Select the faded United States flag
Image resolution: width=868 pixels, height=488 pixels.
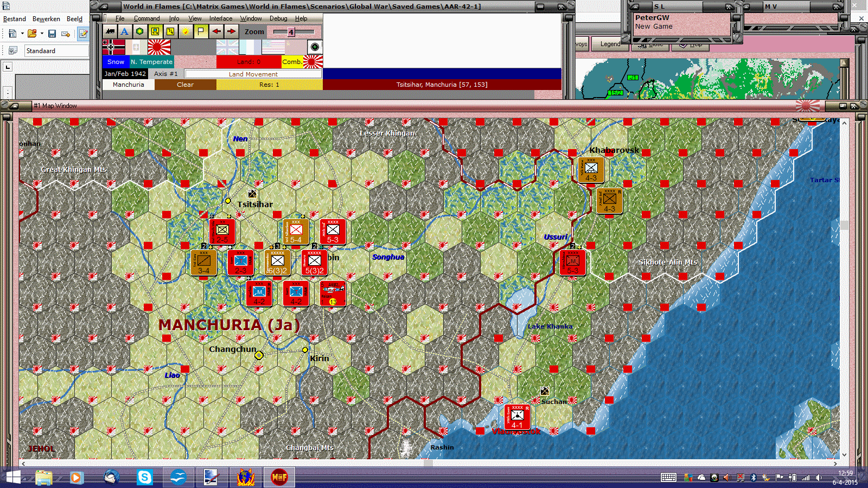coord(273,47)
